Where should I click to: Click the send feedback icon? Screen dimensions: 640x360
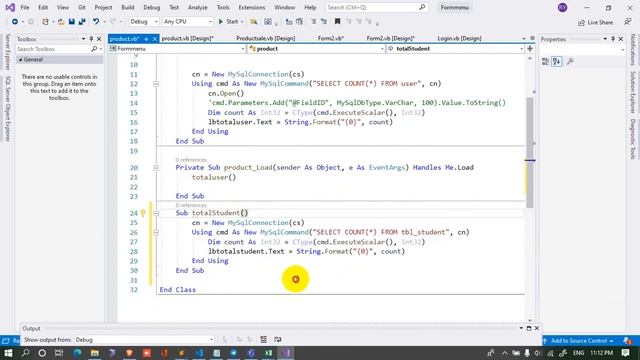point(628,22)
